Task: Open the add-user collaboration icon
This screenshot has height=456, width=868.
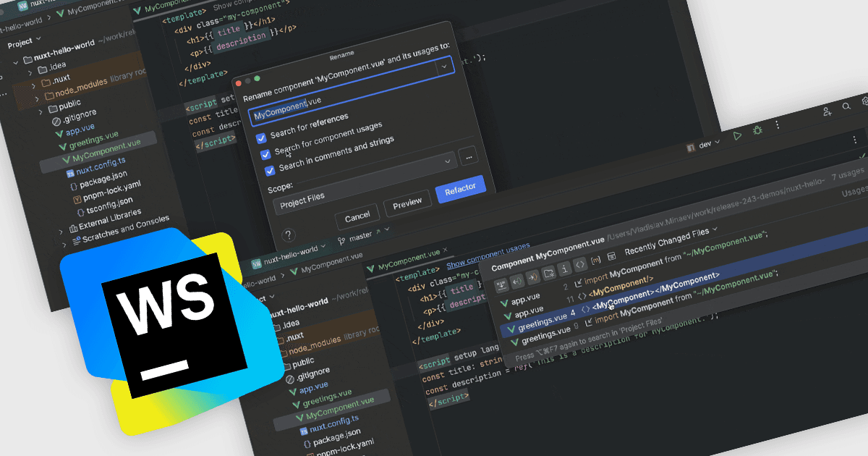Action: (827, 111)
